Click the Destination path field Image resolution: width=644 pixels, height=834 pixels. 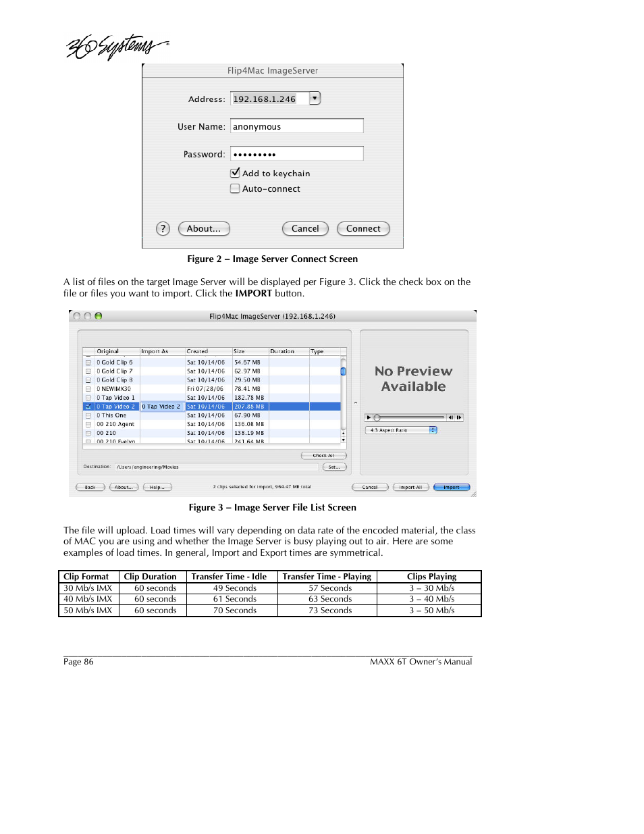[x=216, y=467]
